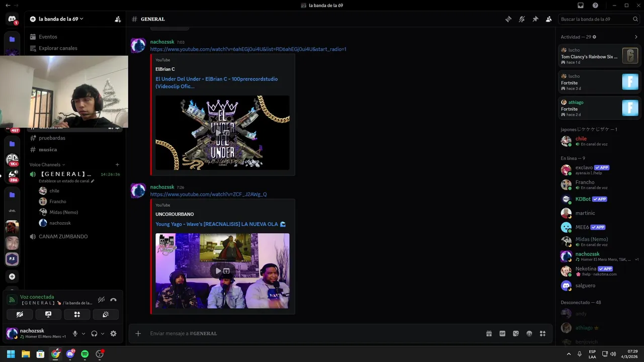Open notification settings bell in header

coord(522,19)
